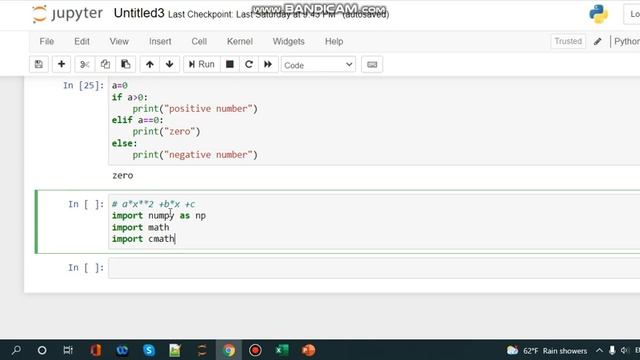Open the View menu
The width and height of the screenshot is (640, 360).
[119, 42]
